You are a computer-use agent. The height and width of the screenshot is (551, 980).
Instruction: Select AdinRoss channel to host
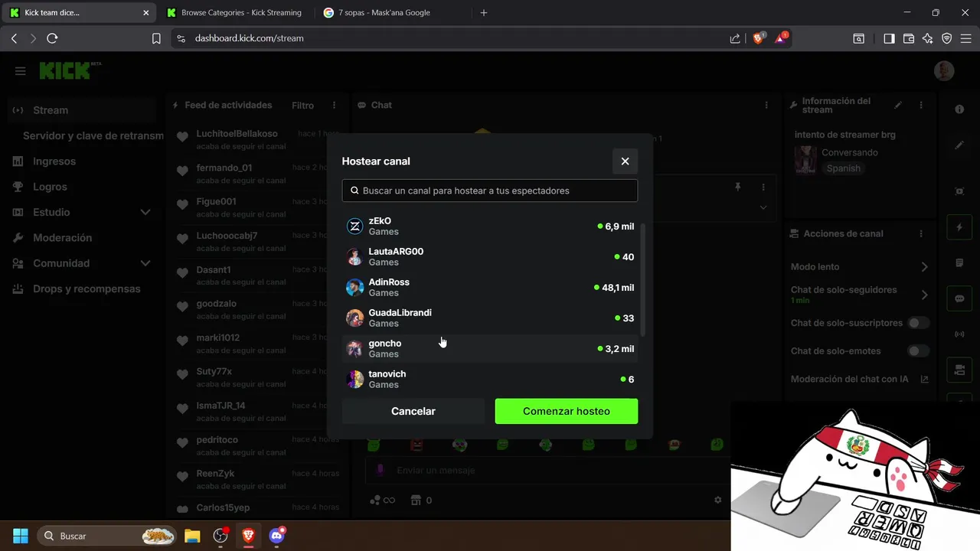(x=490, y=288)
